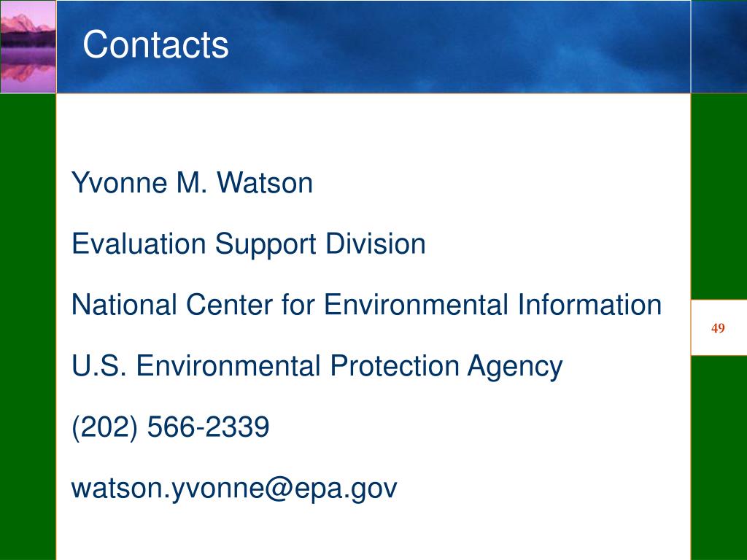Click the word Information
Image resolution: width=747 pixels, height=560 pixels.
coord(589,305)
